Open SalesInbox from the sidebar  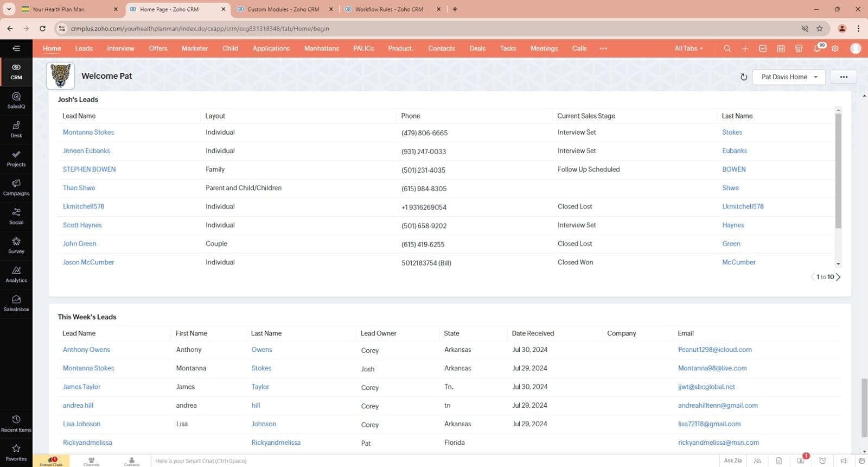point(16,303)
